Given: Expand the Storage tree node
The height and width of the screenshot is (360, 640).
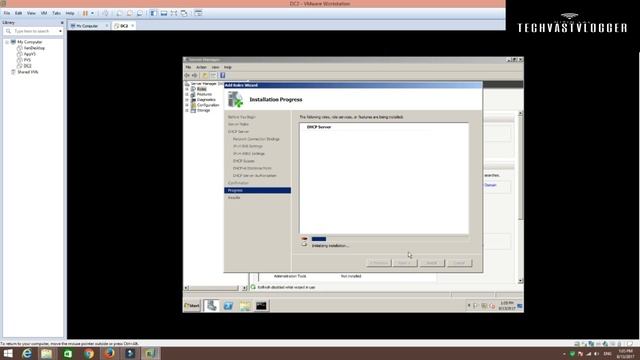Looking at the screenshot, I should point(187,110).
